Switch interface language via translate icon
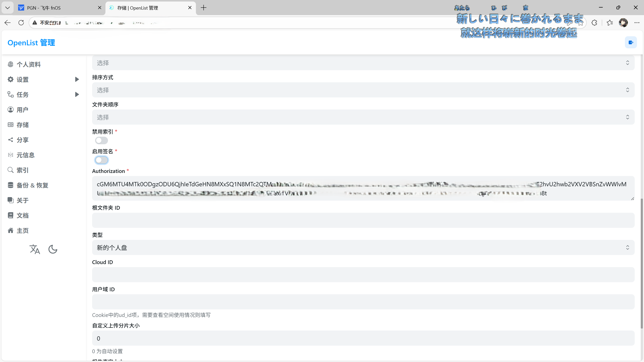 (35, 249)
